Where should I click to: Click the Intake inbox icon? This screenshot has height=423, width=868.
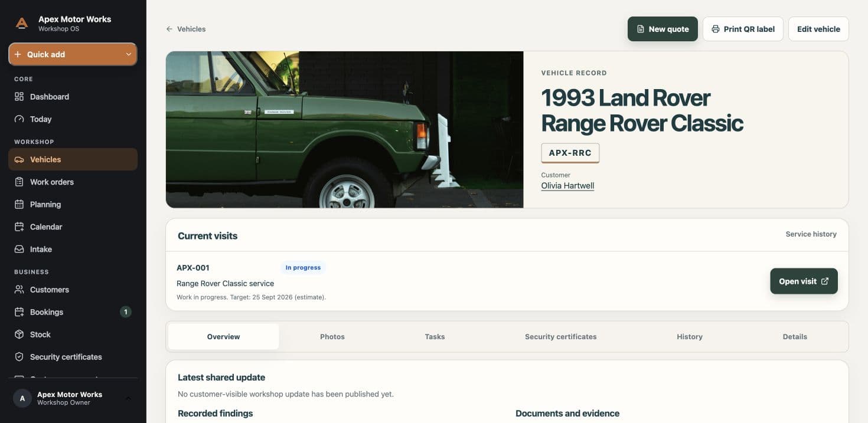click(19, 249)
